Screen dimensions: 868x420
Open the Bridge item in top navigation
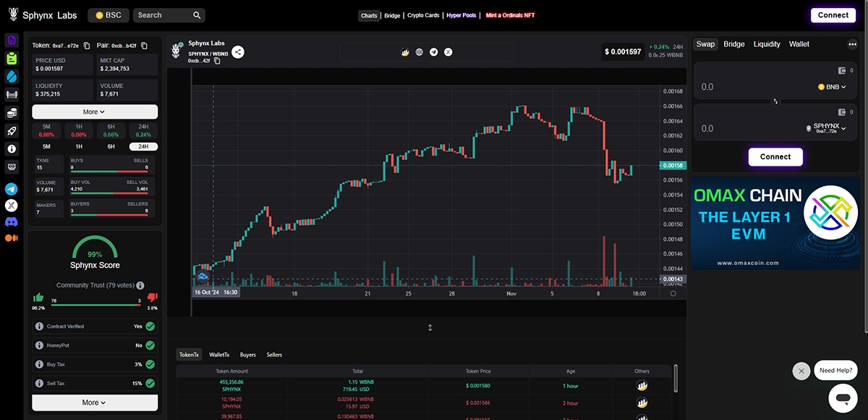pos(392,15)
